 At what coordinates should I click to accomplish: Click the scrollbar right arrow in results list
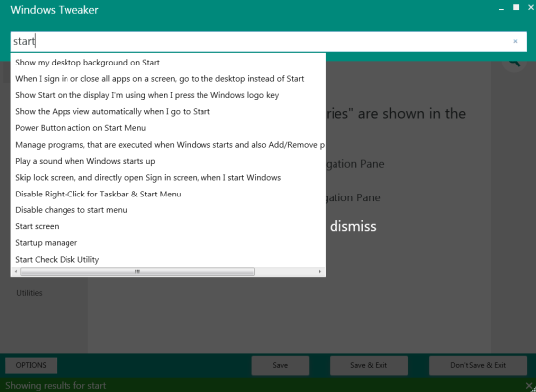(320, 271)
